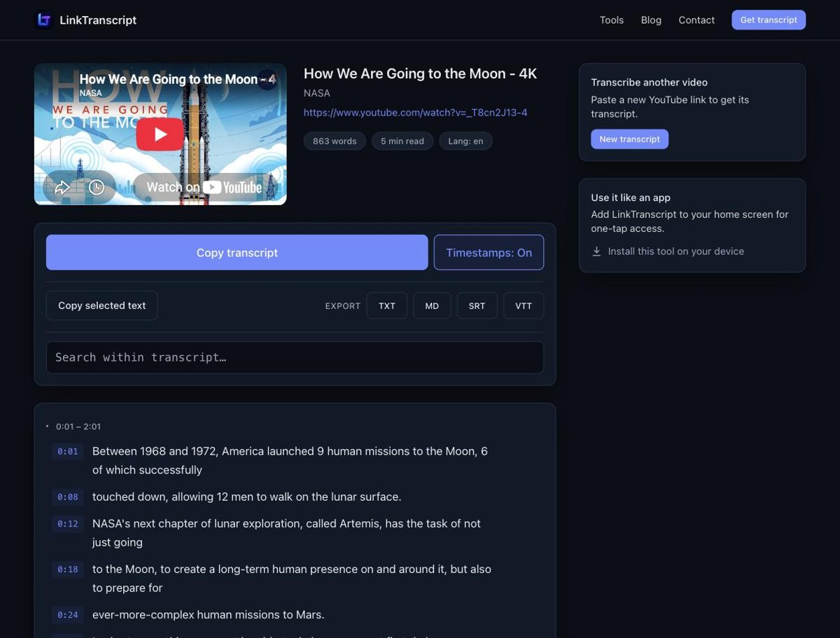Click the share arrow on video

[x=62, y=187]
